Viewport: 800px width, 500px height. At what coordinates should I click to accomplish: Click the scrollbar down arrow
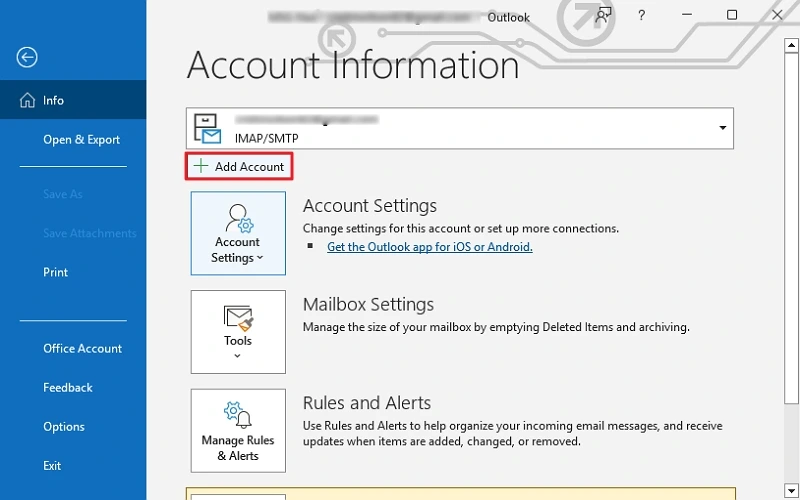click(791, 490)
